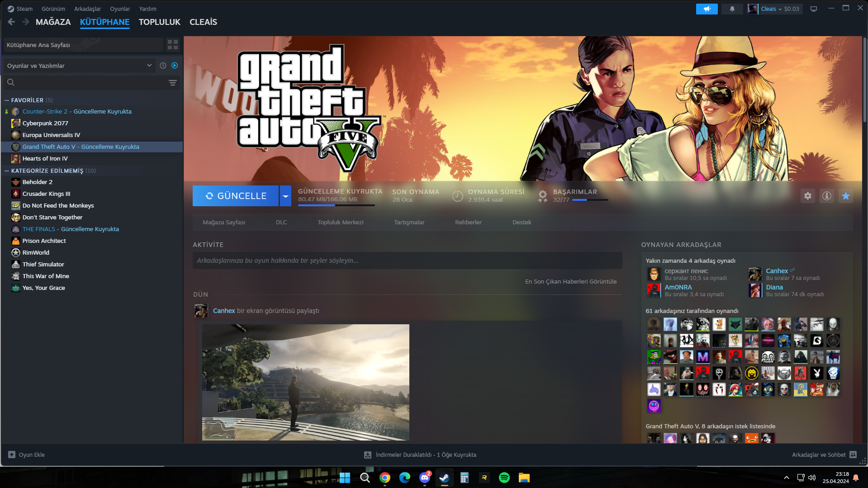Click the achievements progress bar
The image size is (868, 488).
[590, 200]
